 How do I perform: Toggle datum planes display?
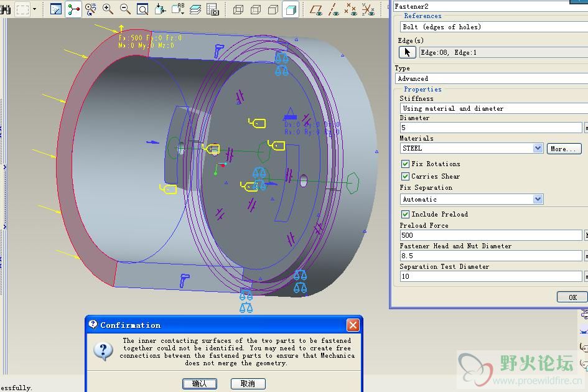(316, 9)
